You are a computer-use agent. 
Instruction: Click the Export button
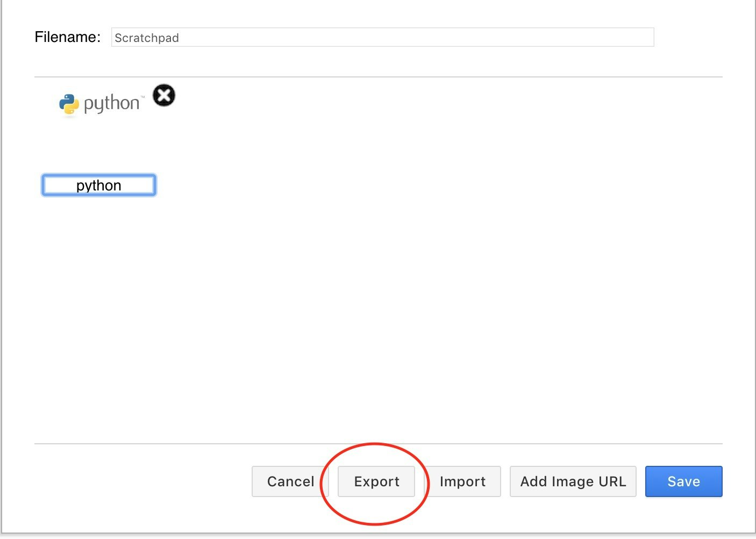click(376, 481)
